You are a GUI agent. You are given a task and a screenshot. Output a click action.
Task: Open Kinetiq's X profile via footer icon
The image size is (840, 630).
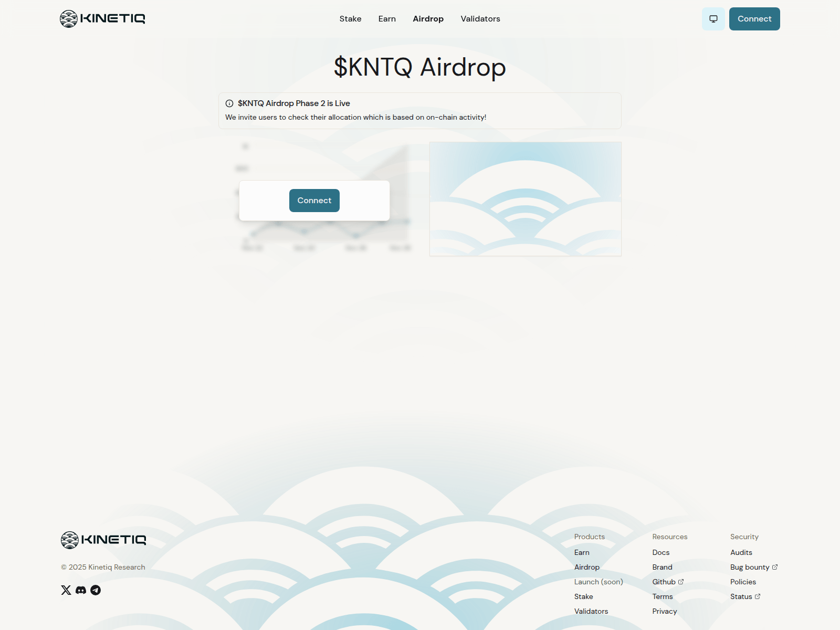click(66, 590)
